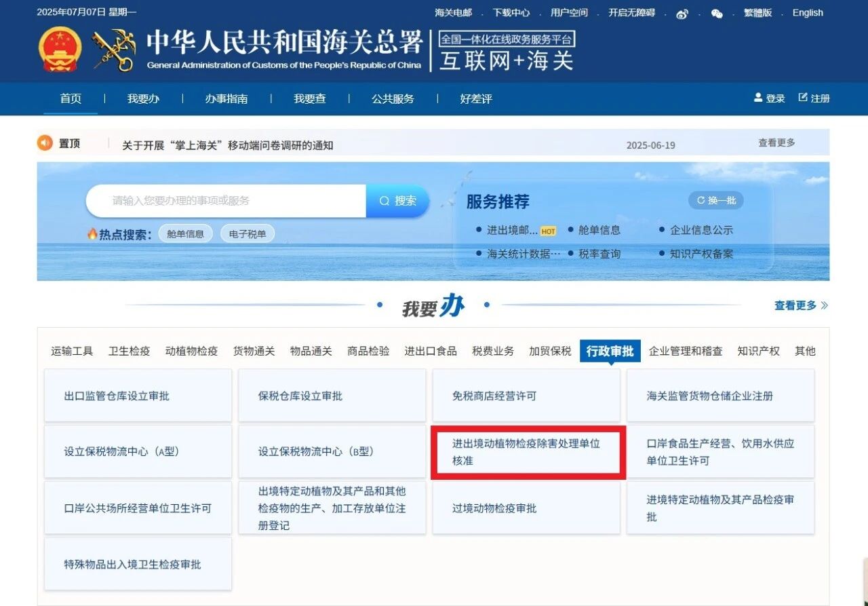Open 海关监管货物仓储企业注册 card
The height and width of the screenshot is (606, 868).
pos(720,396)
